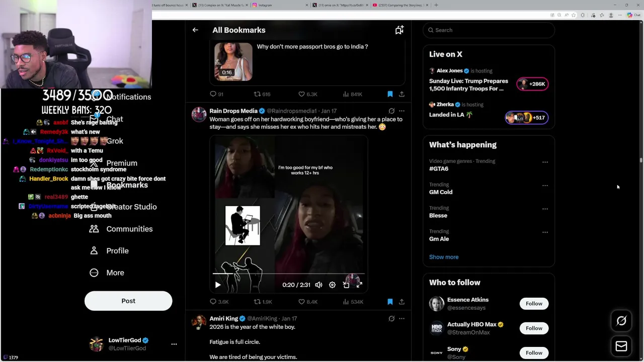Viewport: 644px width, 362px height.
Task: Switch to Instagram browser tab
Action: 280,5
